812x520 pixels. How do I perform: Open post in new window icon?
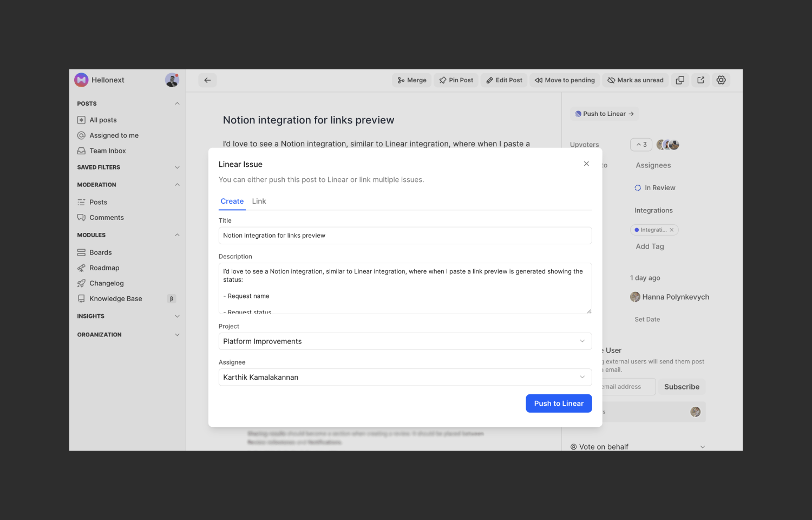(x=700, y=80)
